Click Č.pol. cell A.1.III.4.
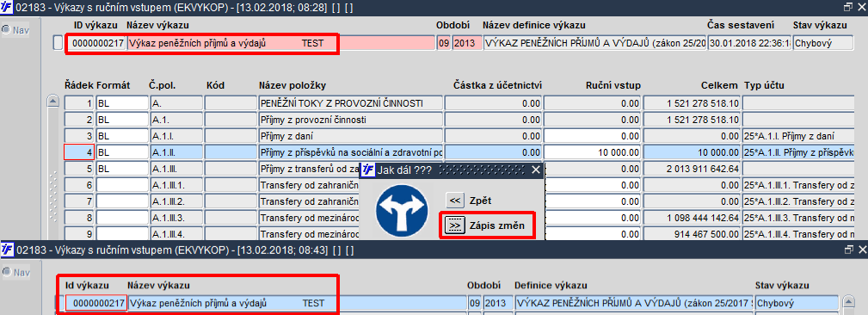The height and width of the screenshot is (315, 868). pos(176,233)
